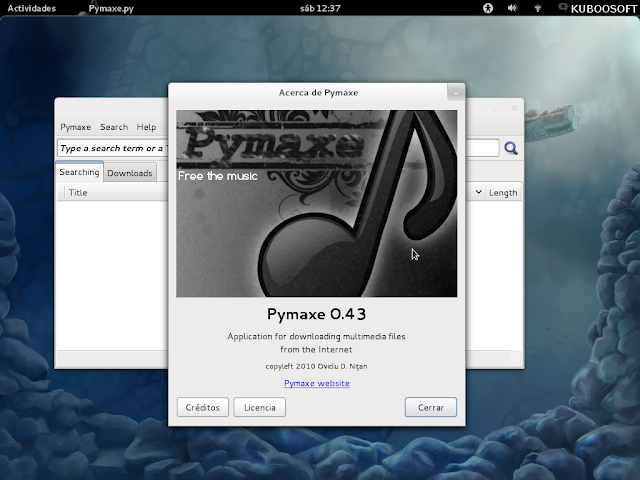Screen dimensions: 640x480
Task: Click the Pymaxe music note logo image
Action: click(x=317, y=203)
